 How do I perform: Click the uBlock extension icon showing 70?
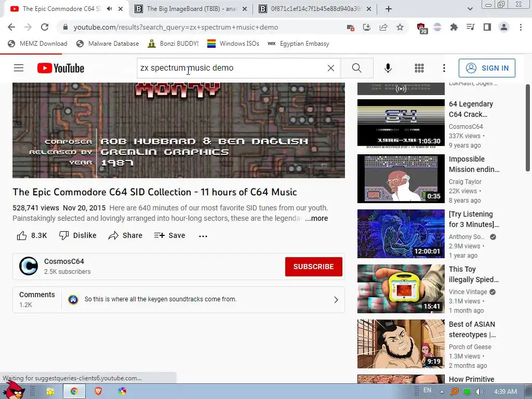coord(421,28)
